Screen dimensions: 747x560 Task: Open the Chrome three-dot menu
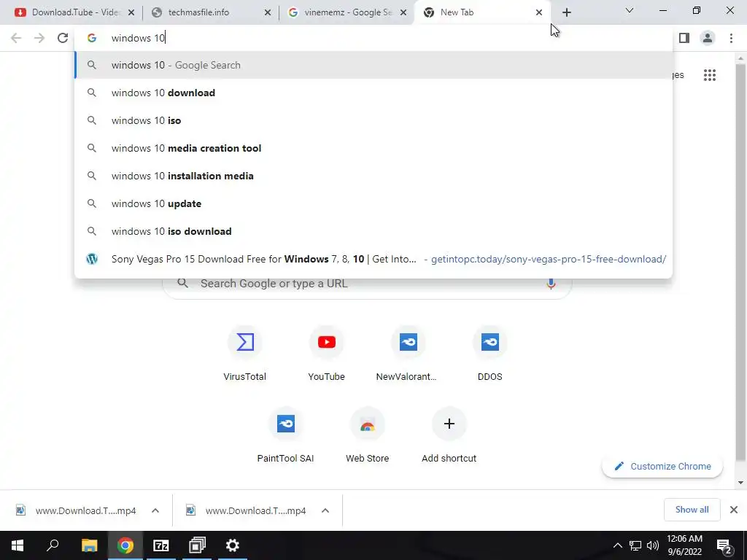click(x=731, y=38)
